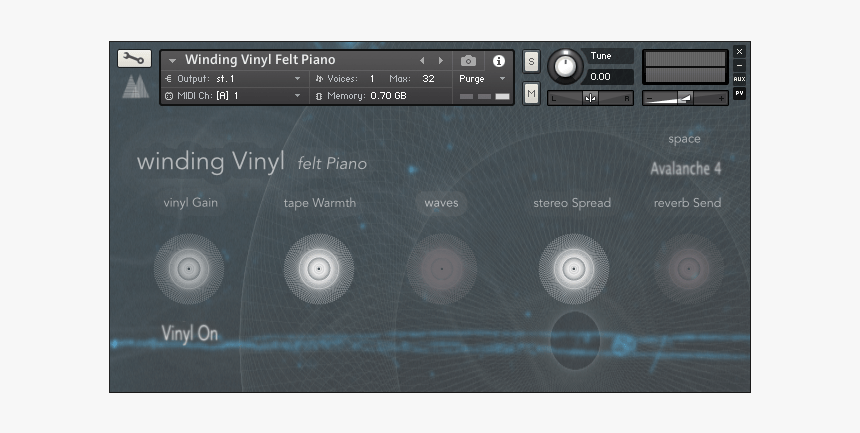Adjust the Tune knob

click(x=565, y=66)
